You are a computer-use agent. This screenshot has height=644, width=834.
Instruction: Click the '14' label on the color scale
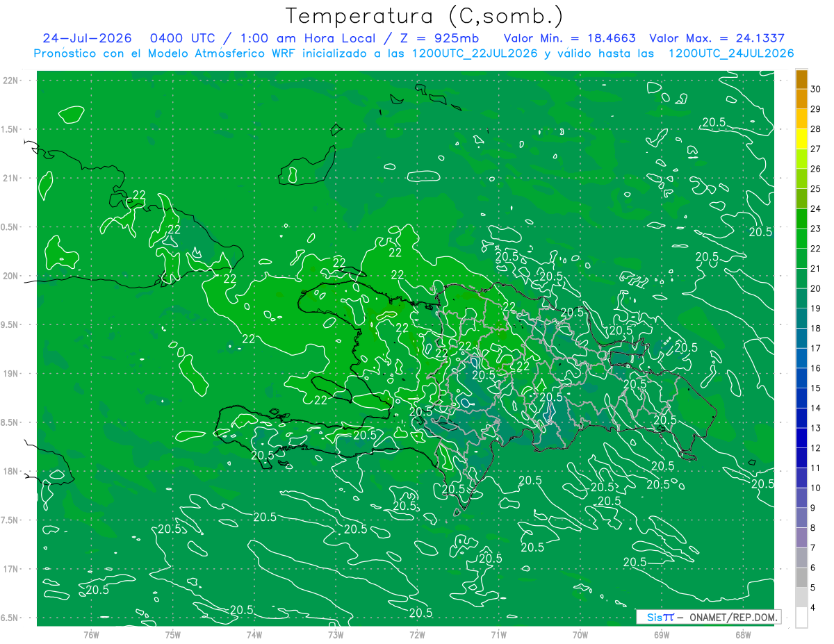tap(816, 408)
